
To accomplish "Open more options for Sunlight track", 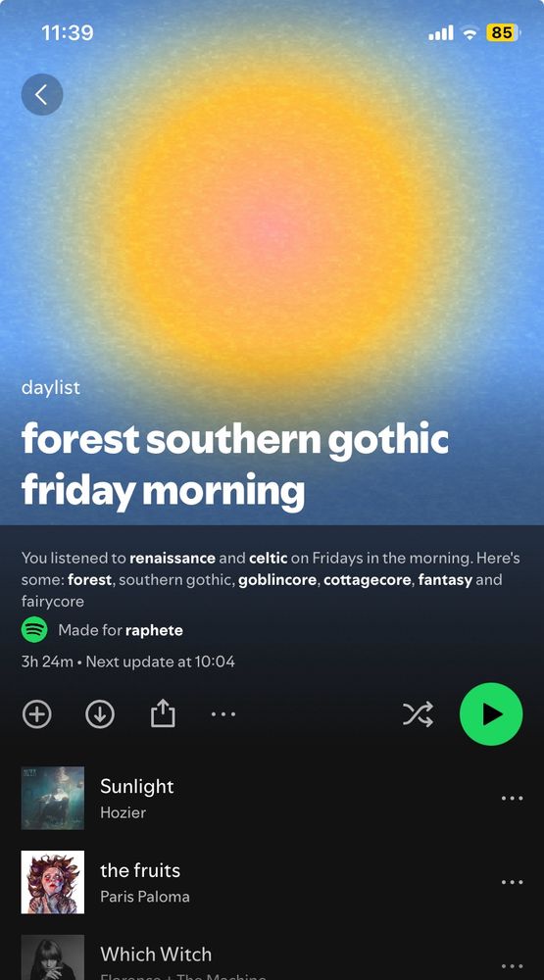I will click(x=512, y=798).
